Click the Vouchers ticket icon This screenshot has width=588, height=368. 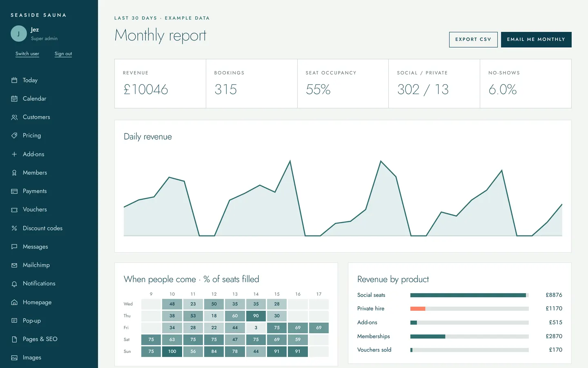coord(14,210)
